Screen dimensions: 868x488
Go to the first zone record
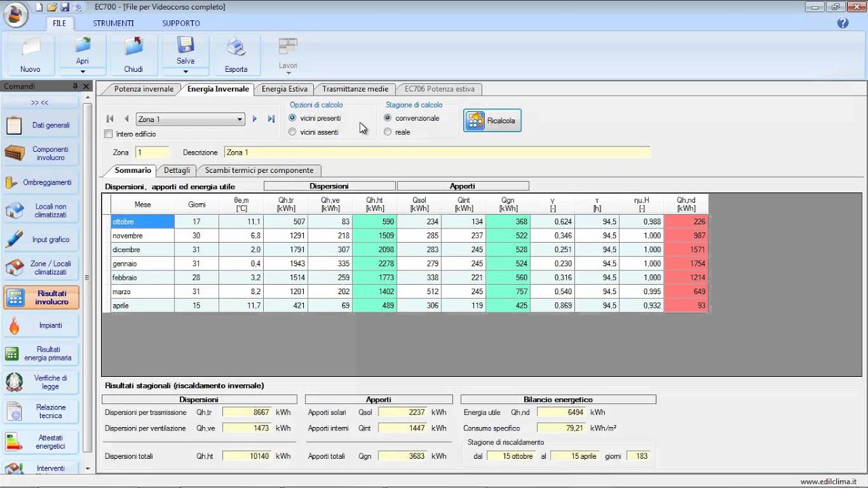(x=110, y=119)
